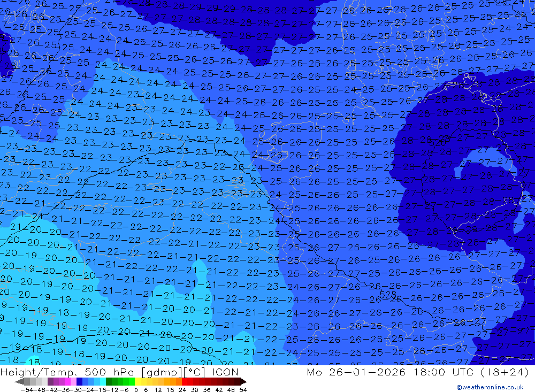The width and height of the screenshot is (535, 392).
Task: Click the '528' height contour label
Action: [388, 294]
